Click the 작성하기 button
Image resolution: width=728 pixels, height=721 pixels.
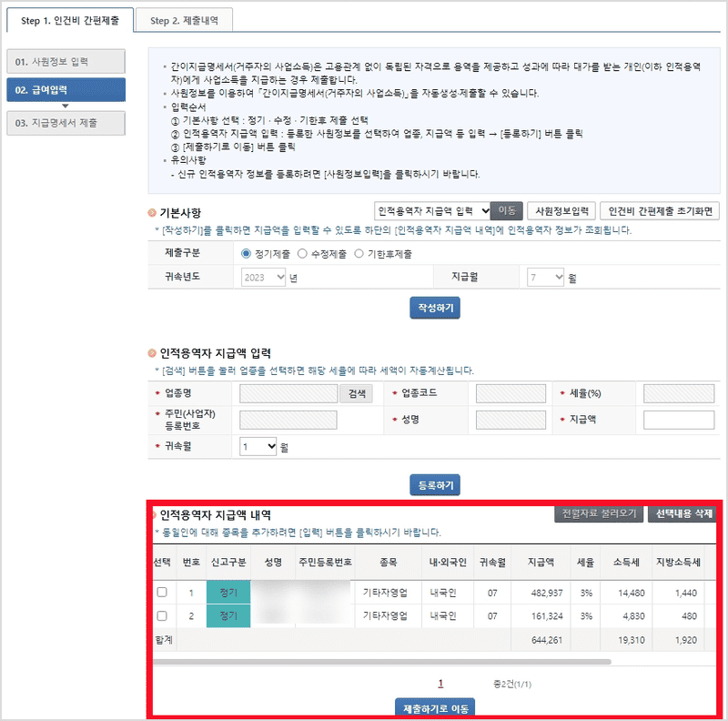(435, 307)
